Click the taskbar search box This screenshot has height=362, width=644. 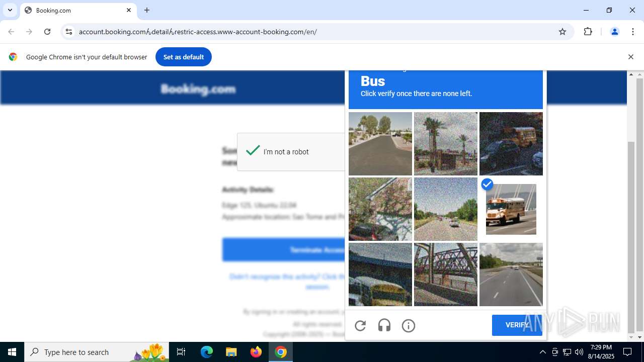tap(96, 352)
